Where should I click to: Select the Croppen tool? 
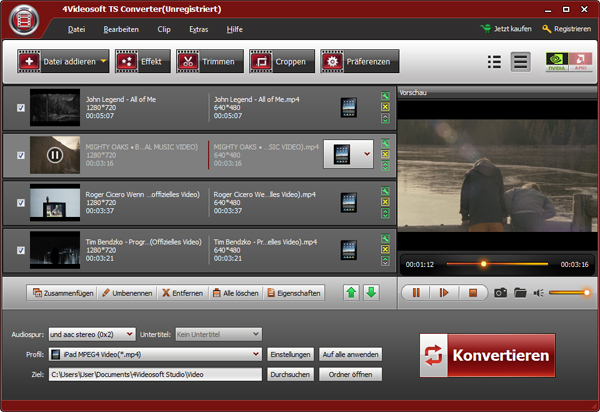(275, 62)
